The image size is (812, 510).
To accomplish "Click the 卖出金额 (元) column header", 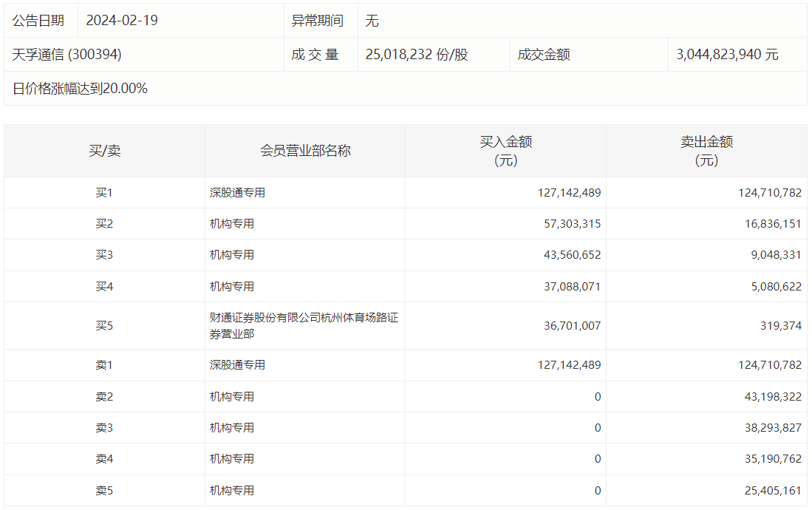I will 707,151.
